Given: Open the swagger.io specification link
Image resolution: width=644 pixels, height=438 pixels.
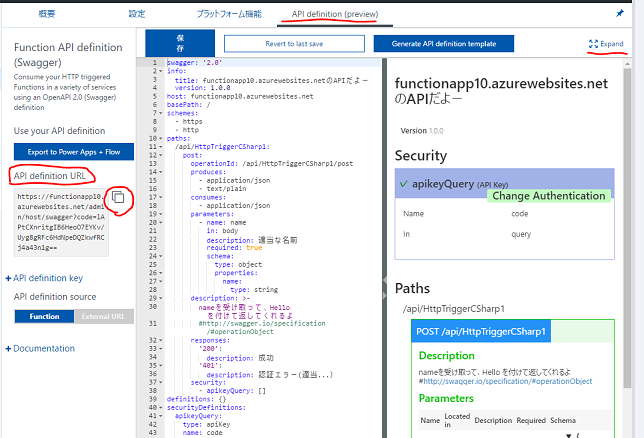Looking at the screenshot, I should [508, 381].
